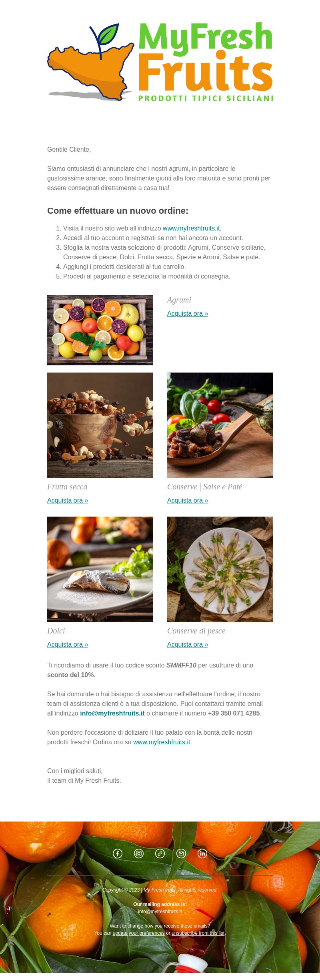This screenshot has height=980, width=320.
Task: Click Acquista ora under Dolci
Action: (x=68, y=644)
